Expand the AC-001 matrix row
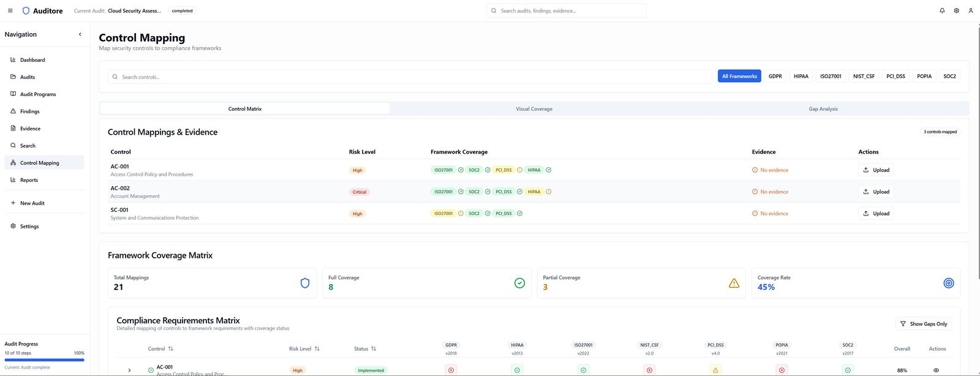980x376 pixels. tap(129, 370)
